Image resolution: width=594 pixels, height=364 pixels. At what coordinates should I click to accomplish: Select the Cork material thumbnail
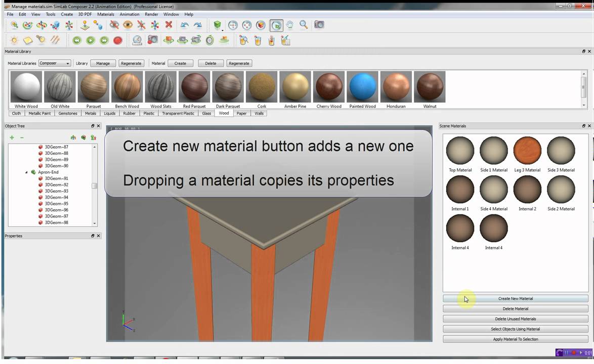(x=262, y=86)
